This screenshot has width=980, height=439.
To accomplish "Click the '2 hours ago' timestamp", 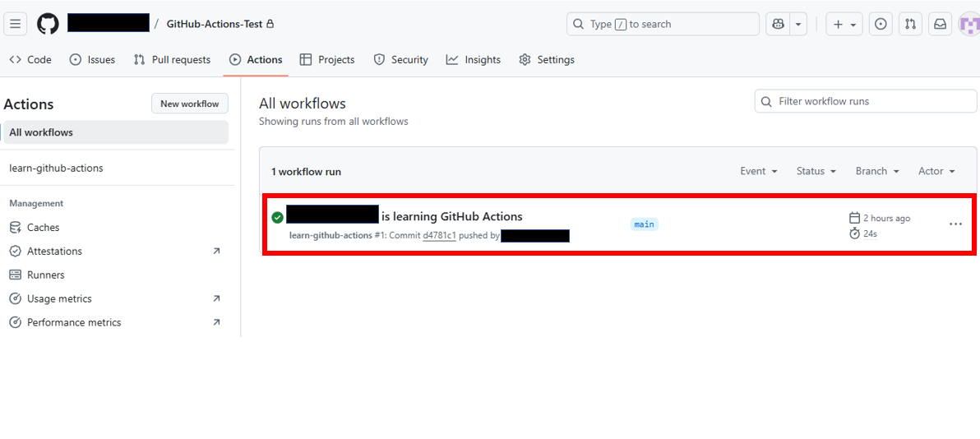I will [x=887, y=218].
